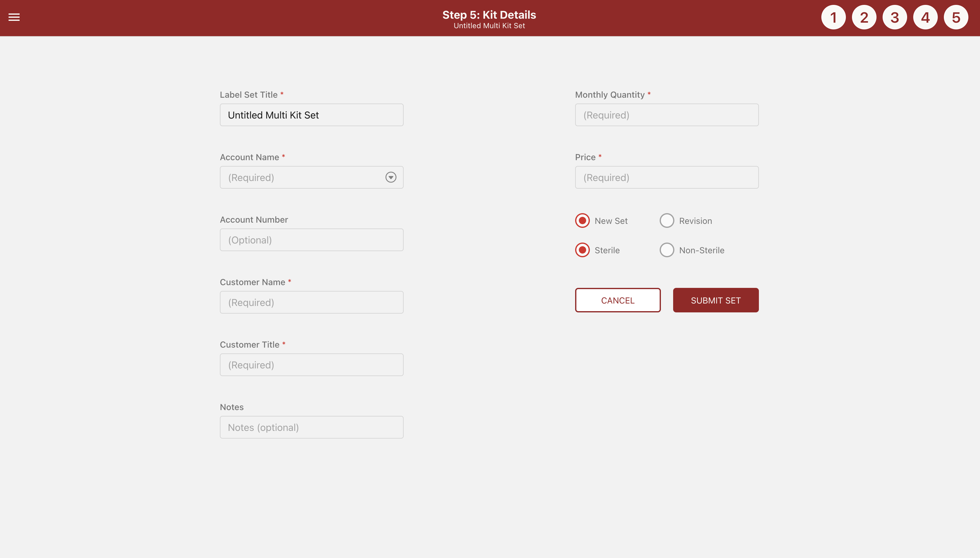Select the Sterile radio button
Screen dimensions: 980x558
coord(582,250)
